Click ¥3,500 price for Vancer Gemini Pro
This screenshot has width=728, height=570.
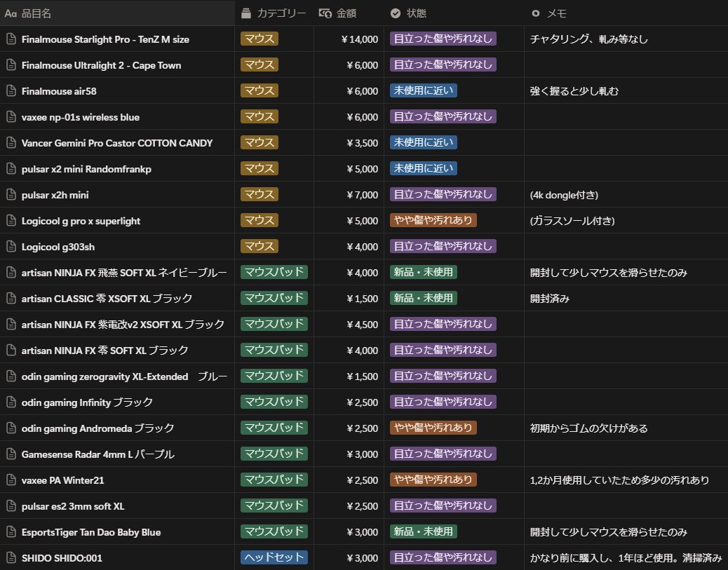[x=362, y=143]
